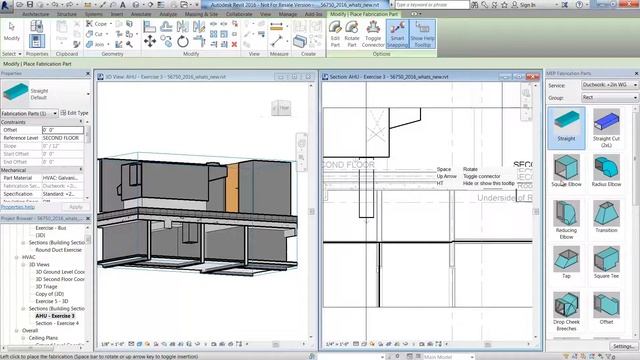
Task: Click the Align tool in Modify panel
Action: (149, 27)
